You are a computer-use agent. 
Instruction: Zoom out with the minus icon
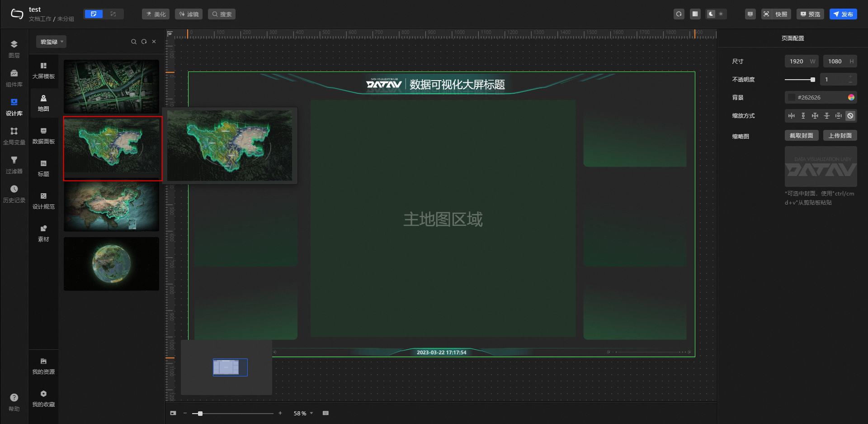coord(185,413)
